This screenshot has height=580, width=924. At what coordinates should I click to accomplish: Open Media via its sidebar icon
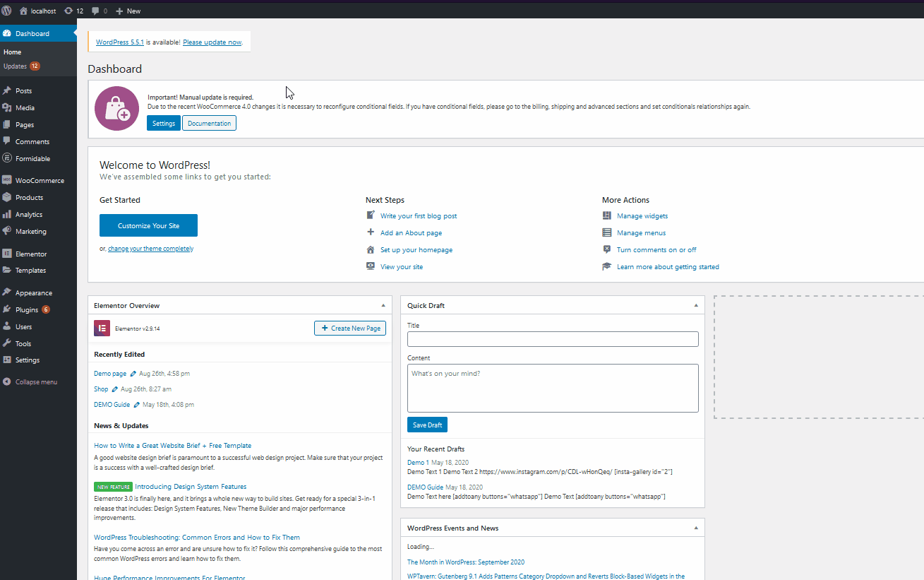[7, 107]
